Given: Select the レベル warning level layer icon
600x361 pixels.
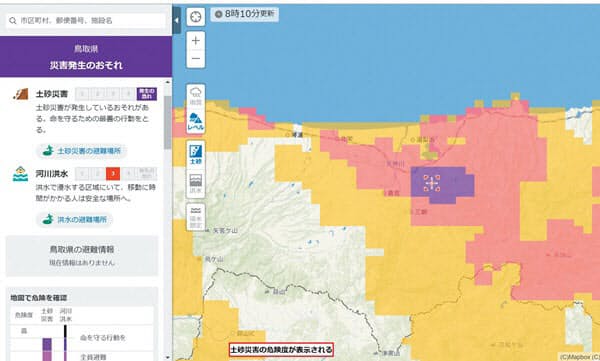Looking at the screenshot, I should 196,121.
